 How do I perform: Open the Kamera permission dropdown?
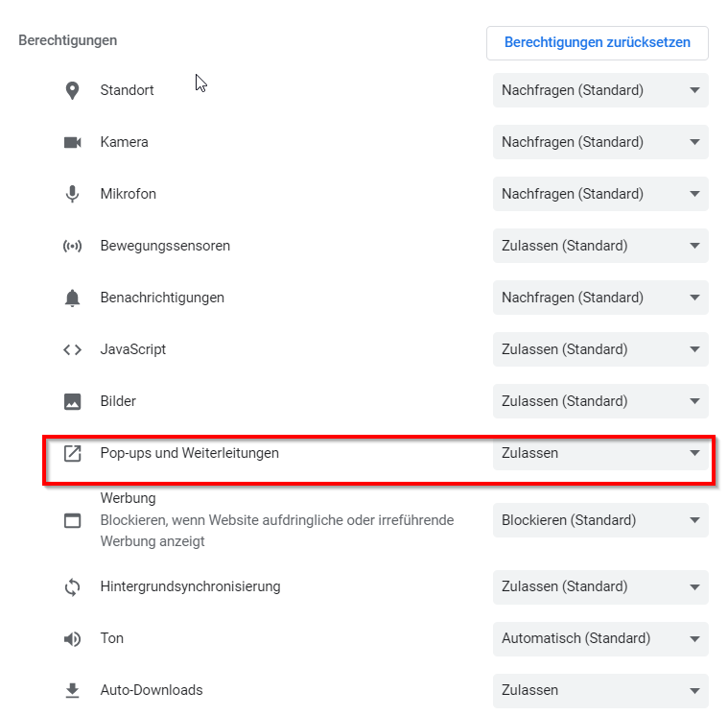[x=600, y=142]
